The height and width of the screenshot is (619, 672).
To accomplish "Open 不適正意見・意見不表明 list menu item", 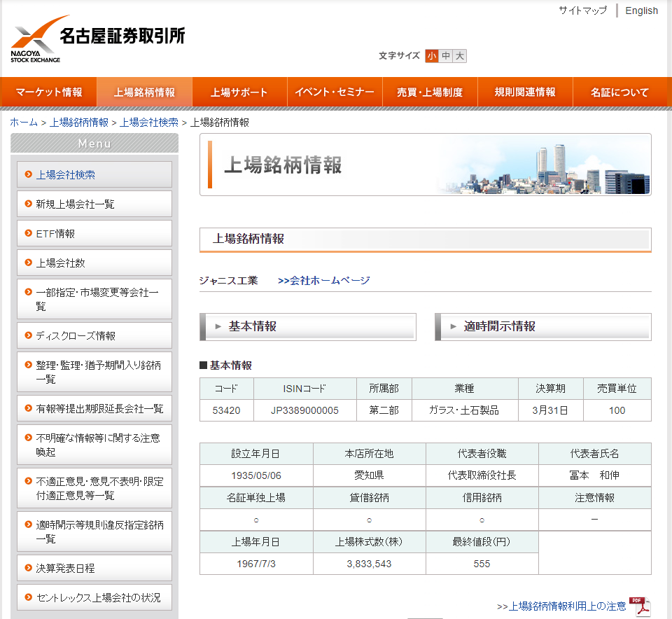I will 94,488.
